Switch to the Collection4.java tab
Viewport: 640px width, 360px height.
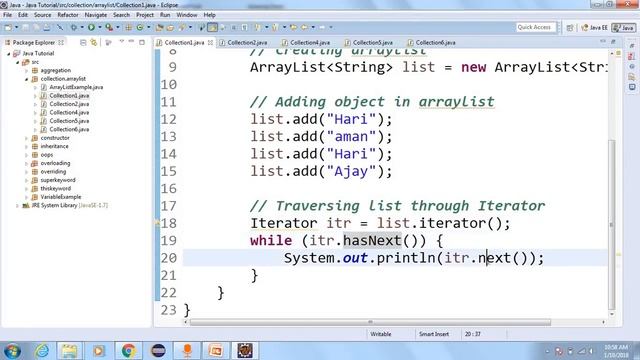point(310,42)
